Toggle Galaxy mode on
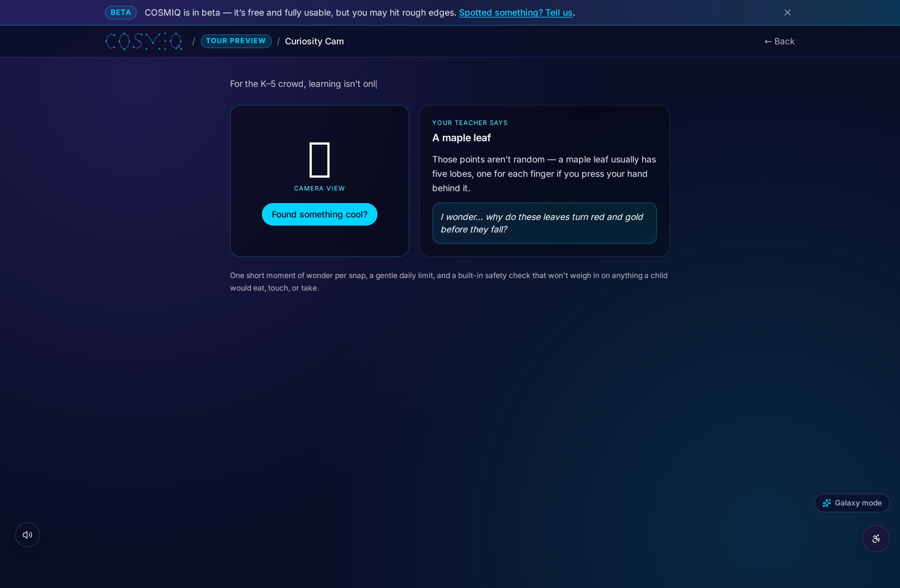 coord(852,503)
